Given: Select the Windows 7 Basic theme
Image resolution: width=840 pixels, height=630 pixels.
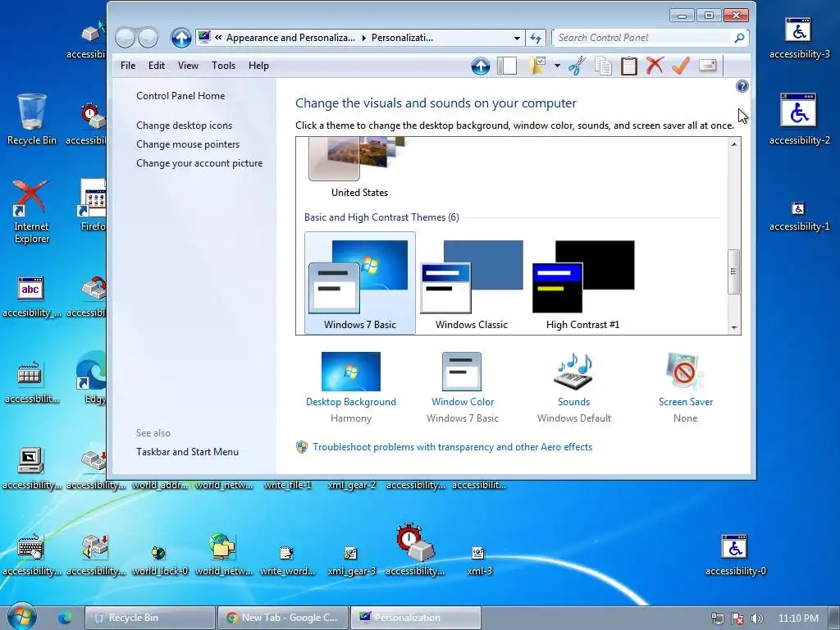Looking at the screenshot, I should coord(360,283).
